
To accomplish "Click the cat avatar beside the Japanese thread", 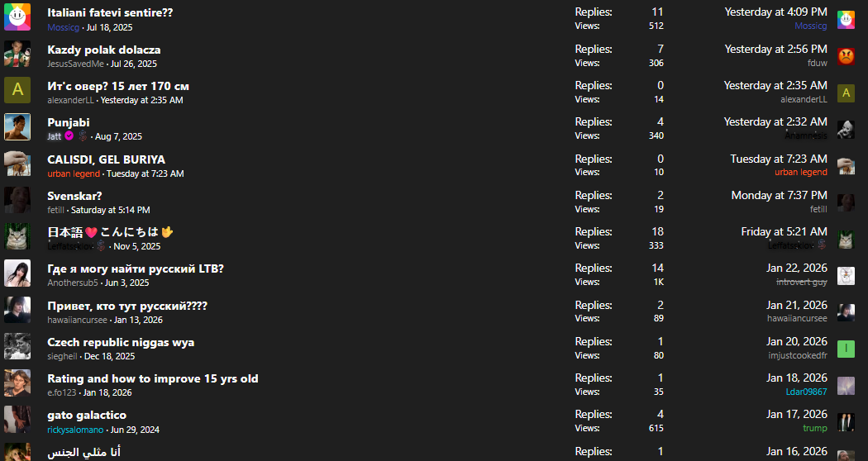I will point(17,236).
